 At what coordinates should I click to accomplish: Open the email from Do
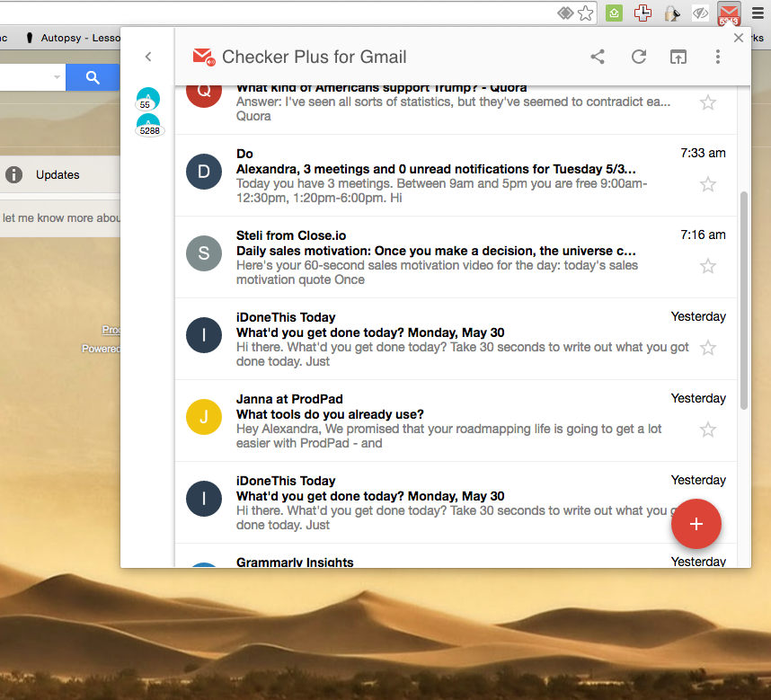click(x=456, y=175)
